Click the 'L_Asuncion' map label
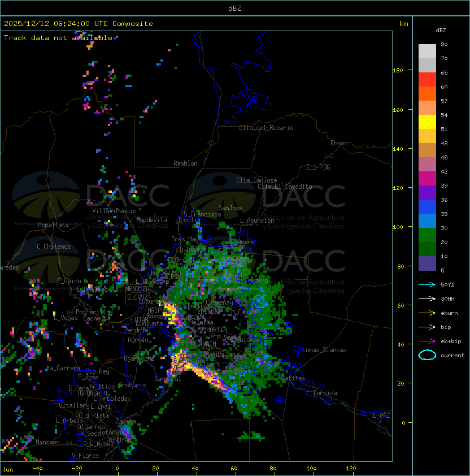The image size is (470, 476). 257,220
